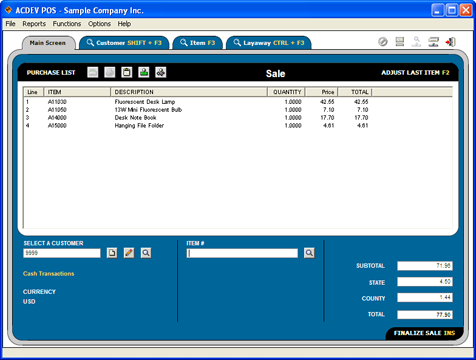The height and width of the screenshot is (360, 476).
Task: Click the ITEM column header
Action: 77,92
